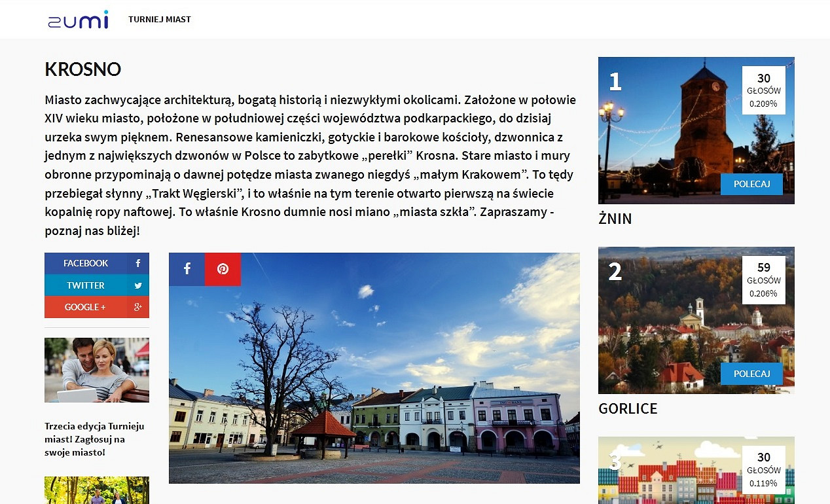
Task: Click the Zumi logo
Action: point(77,20)
